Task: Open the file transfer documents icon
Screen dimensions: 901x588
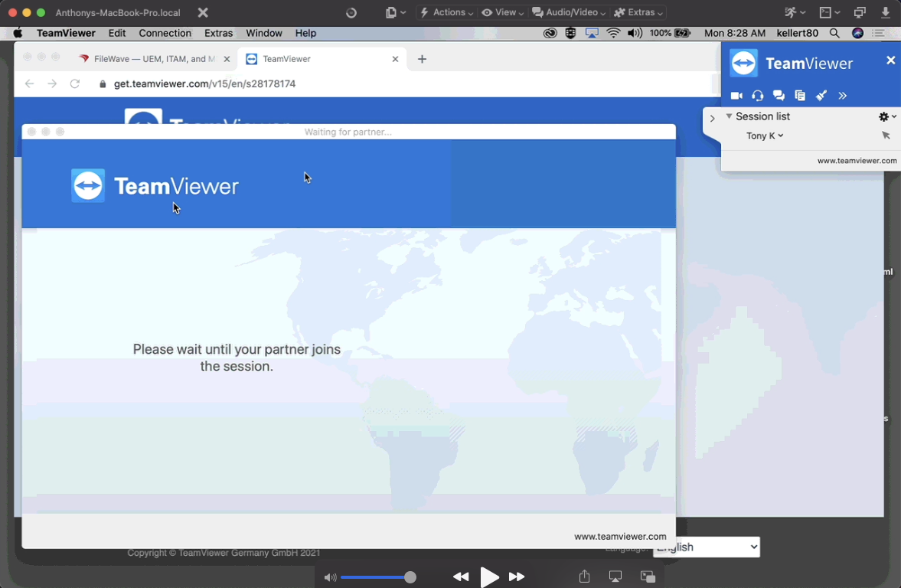Action: coord(800,96)
